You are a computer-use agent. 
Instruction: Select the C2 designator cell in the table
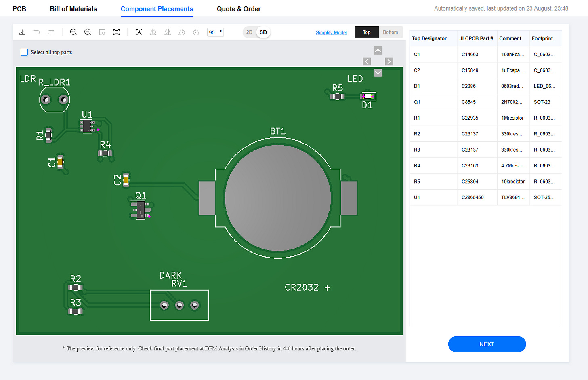coord(434,70)
